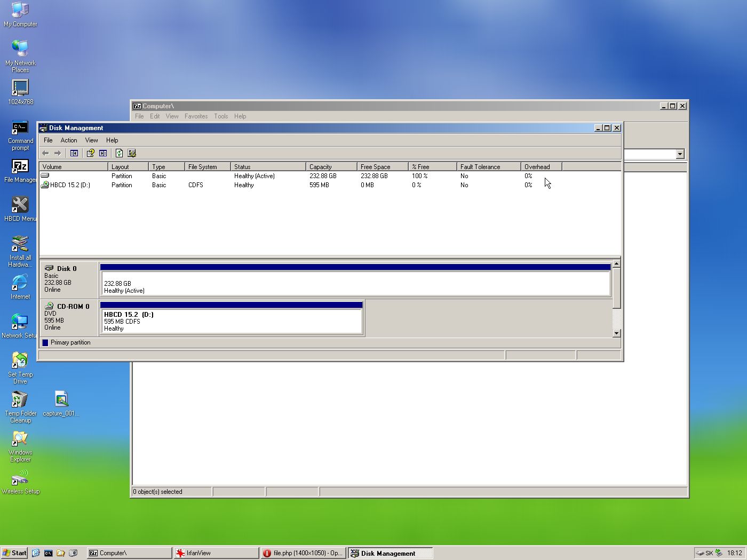This screenshot has height=560, width=747.
Task: Select the CD-ROM 0 label panel
Action: [x=69, y=318]
